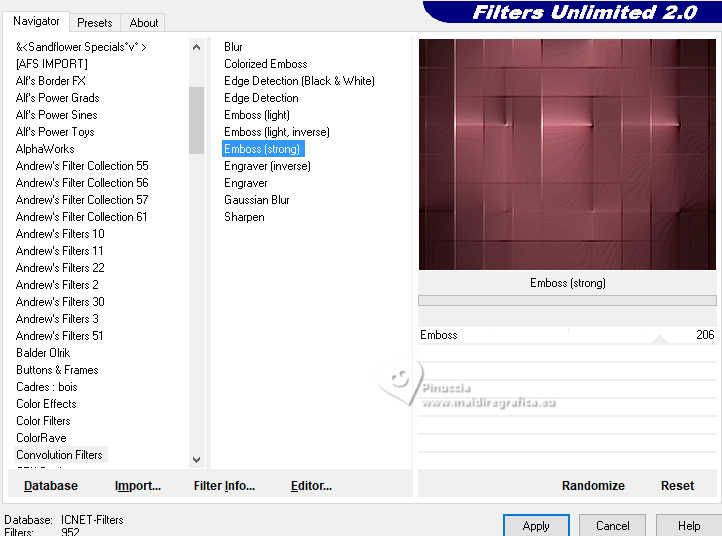The image size is (722, 536).
Task: Open the Help button
Action: click(x=689, y=525)
